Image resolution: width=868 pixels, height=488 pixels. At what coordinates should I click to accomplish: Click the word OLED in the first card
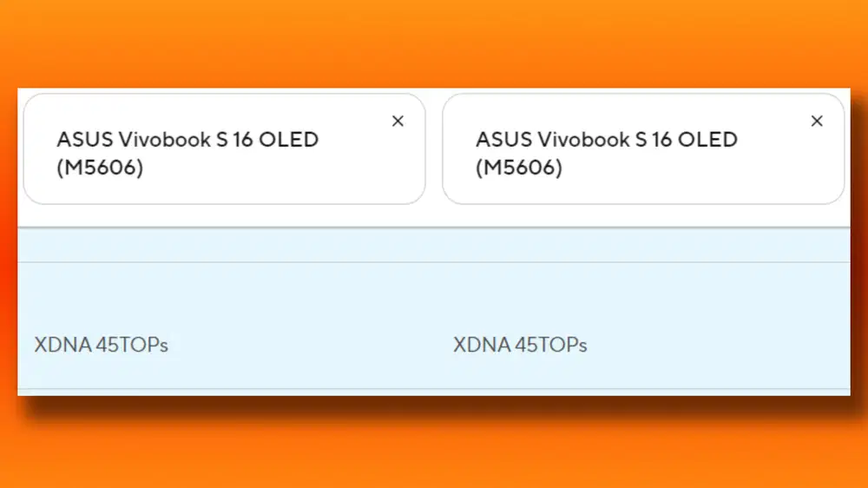[292, 139]
